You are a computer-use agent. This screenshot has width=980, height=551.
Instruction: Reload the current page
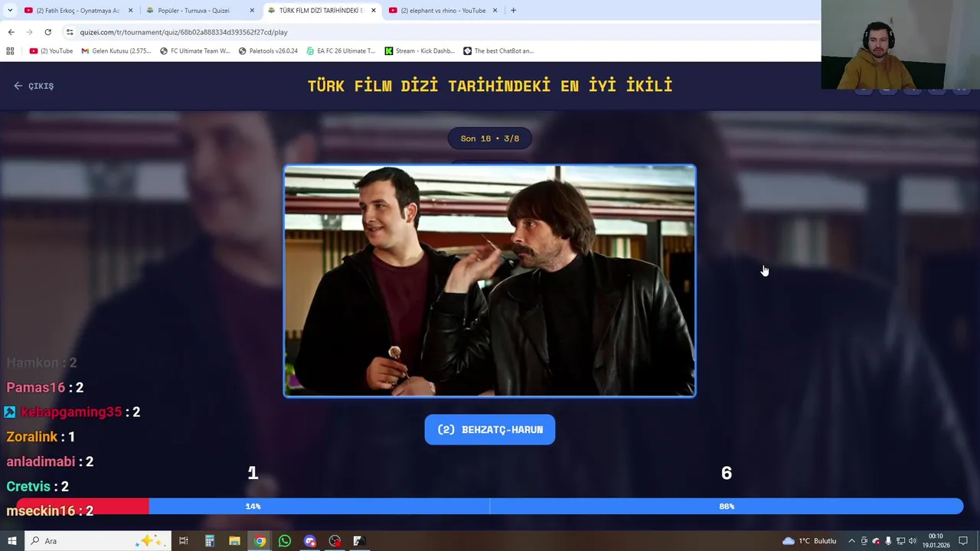point(47,32)
